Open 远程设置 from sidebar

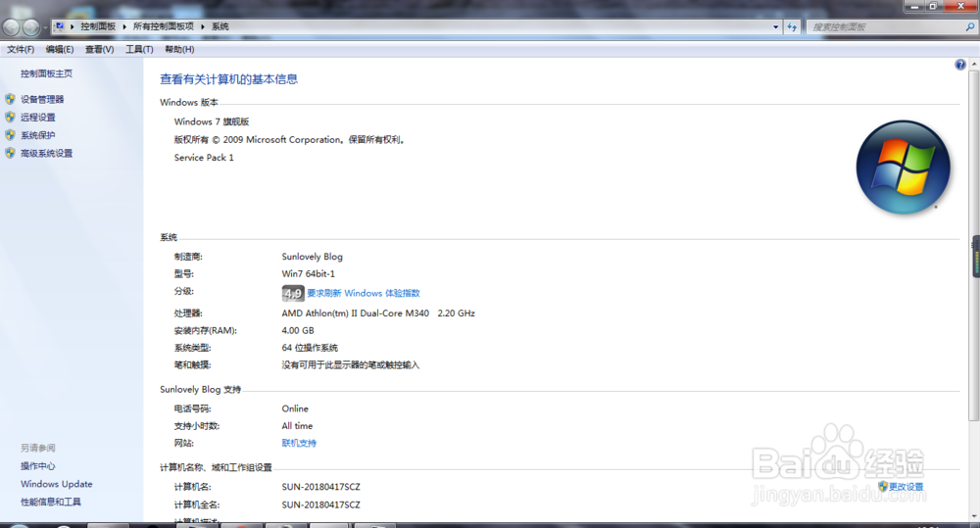37,118
